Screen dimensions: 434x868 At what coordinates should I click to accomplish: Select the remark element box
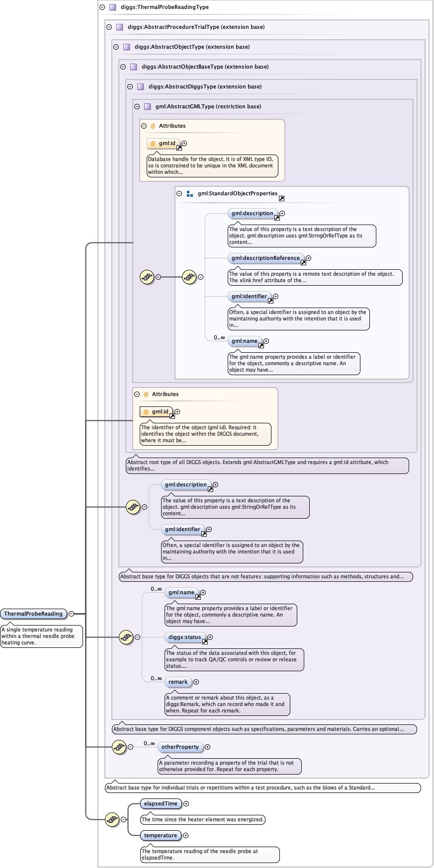coord(178,682)
